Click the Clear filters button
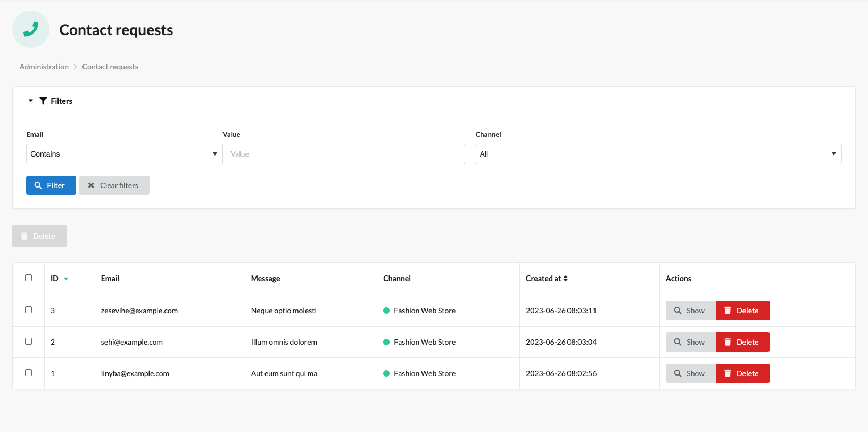868x432 pixels. click(x=114, y=185)
